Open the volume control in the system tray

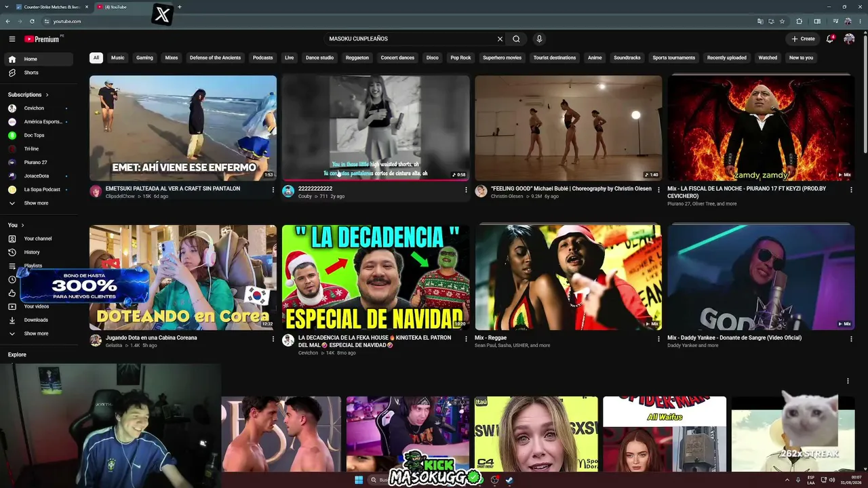coord(833,480)
